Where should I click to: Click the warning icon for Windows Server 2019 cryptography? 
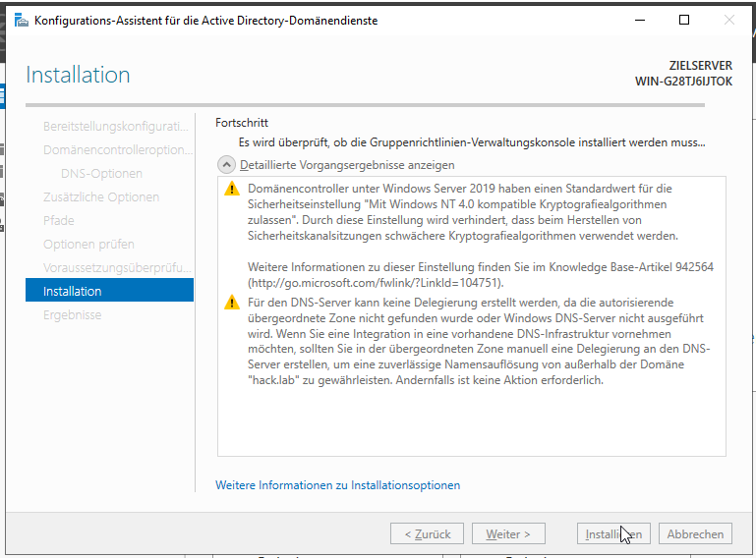click(x=232, y=188)
